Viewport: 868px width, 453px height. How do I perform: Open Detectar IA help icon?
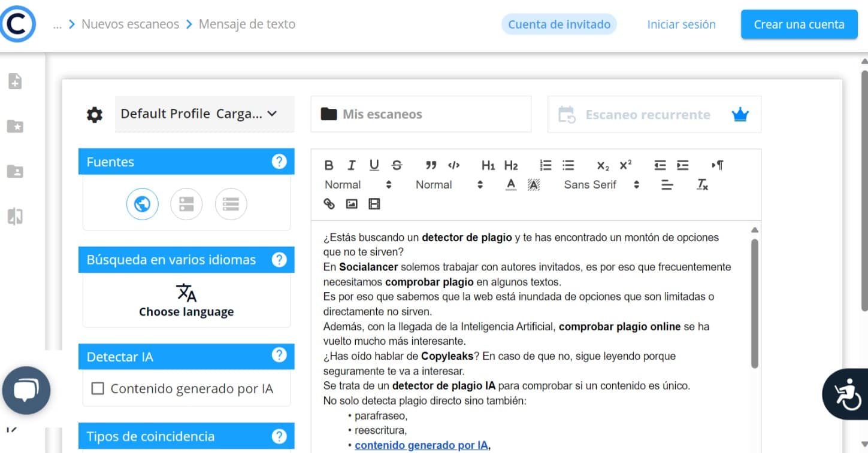click(x=279, y=355)
